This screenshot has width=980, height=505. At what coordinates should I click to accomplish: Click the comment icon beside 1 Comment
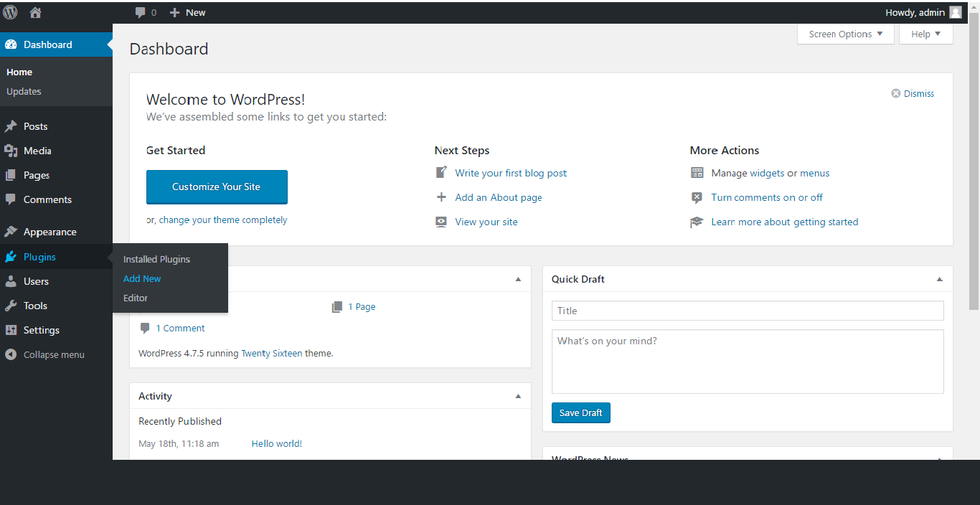145,328
